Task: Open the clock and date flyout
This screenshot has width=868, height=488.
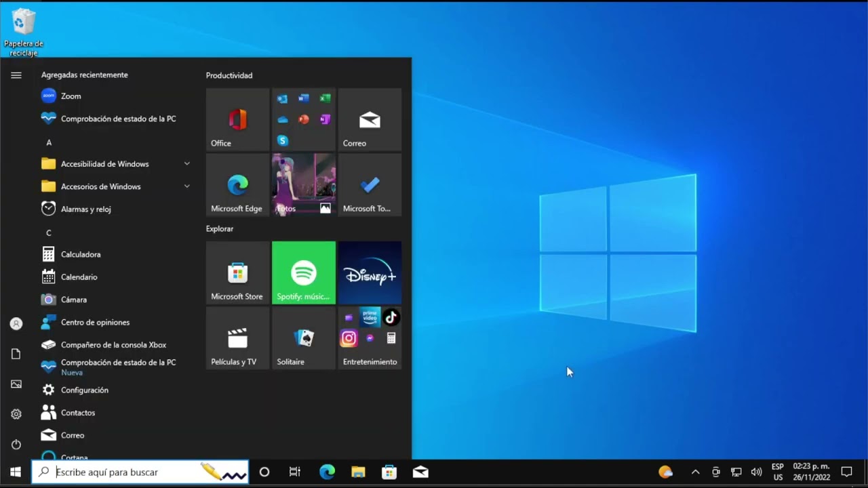Action: [811, 472]
